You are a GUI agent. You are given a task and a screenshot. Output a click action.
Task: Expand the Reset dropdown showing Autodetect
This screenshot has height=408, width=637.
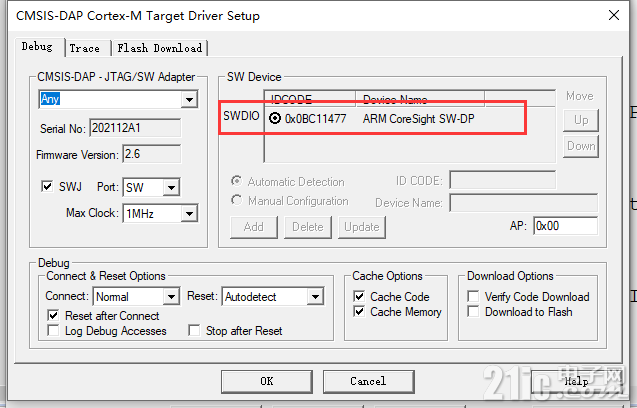tap(315, 297)
